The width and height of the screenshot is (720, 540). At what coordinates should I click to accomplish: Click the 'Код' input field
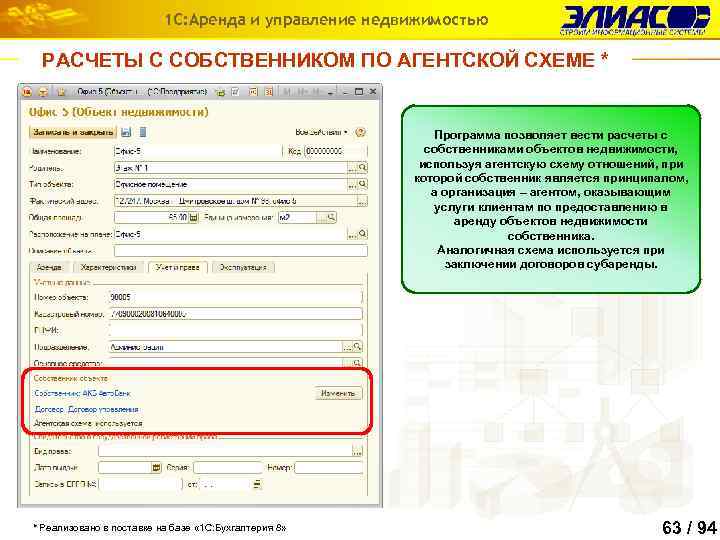(x=336, y=151)
